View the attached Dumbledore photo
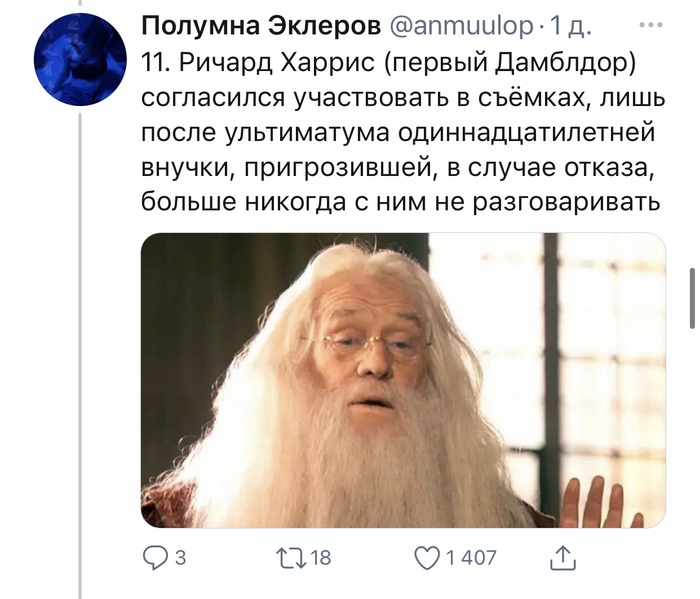The height and width of the screenshot is (599, 700). [x=403, y=380]
